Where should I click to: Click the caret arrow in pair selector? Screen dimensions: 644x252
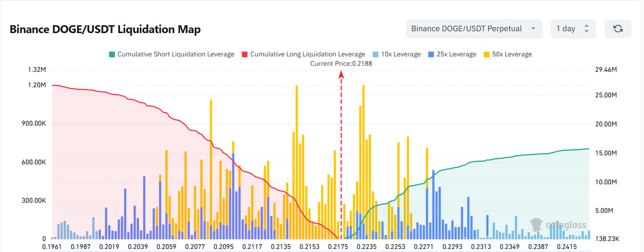click(533, 29)
